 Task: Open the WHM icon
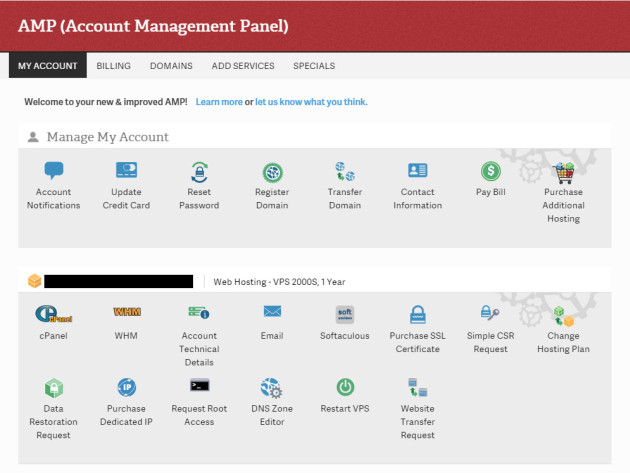127,312
